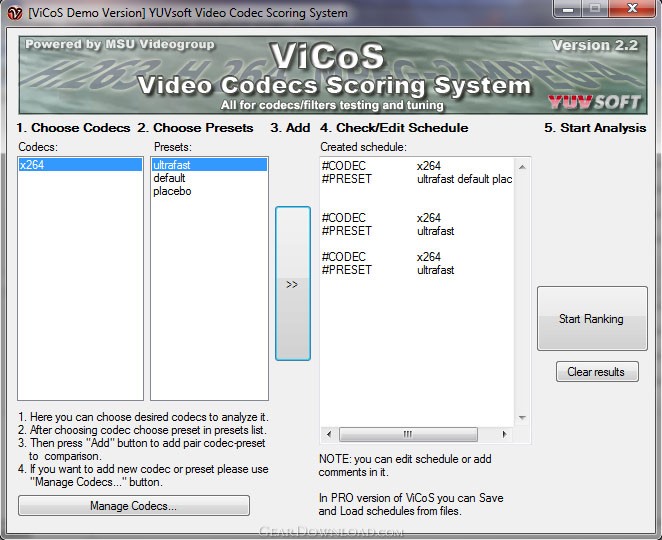Click the maximize button in title bar
Image resolution: width=662 pixels, height=540 pixels.
(x=595, y=8)
